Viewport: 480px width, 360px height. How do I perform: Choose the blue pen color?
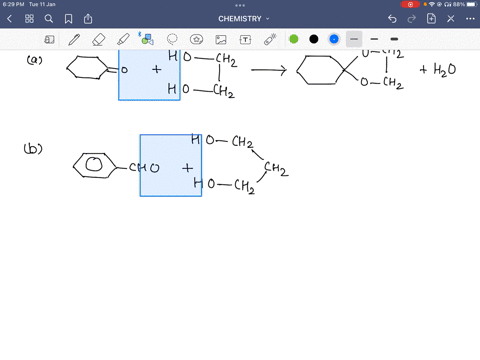[x=334, y=39]
